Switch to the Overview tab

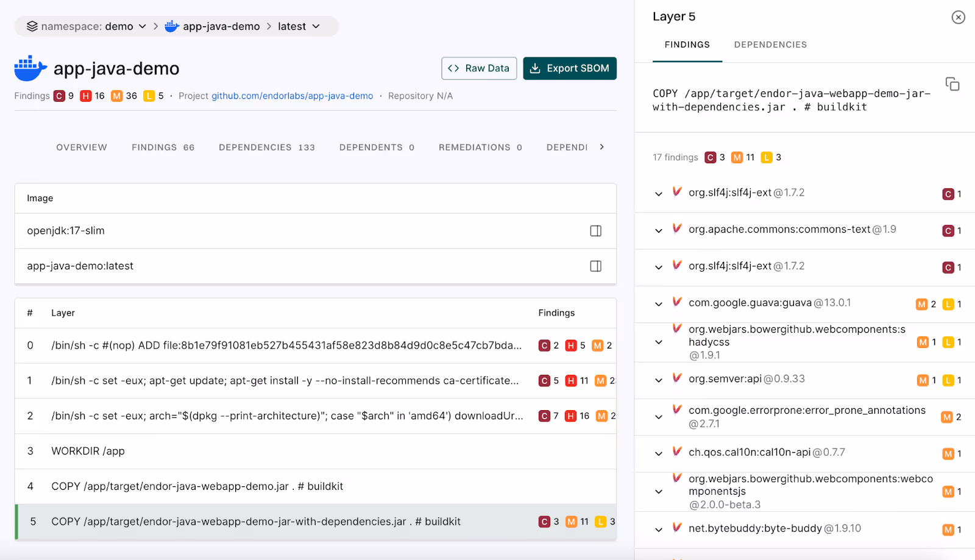pos(82,147)
